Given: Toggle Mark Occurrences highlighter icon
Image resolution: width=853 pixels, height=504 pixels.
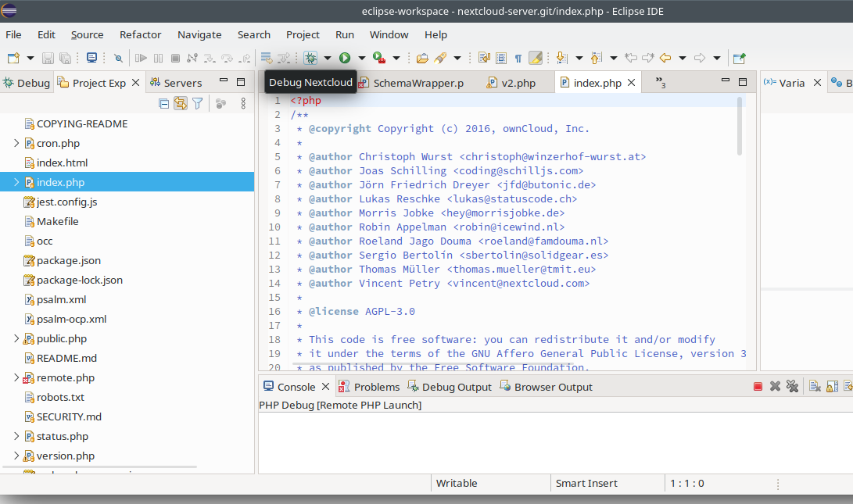Looking at the screenshot, I should [x=536, y=58].
